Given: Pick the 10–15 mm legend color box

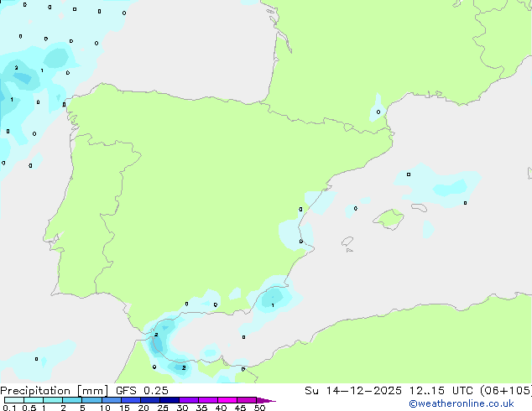Looking at the screenshot, I should [112, 400].
